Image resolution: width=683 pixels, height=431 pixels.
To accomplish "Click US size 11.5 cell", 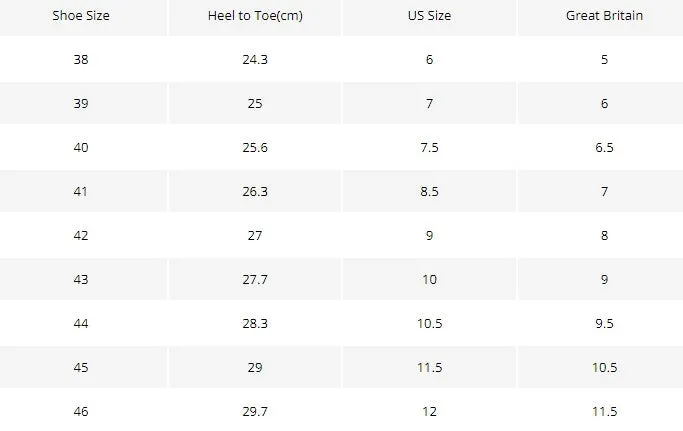I will click(429, 367).
